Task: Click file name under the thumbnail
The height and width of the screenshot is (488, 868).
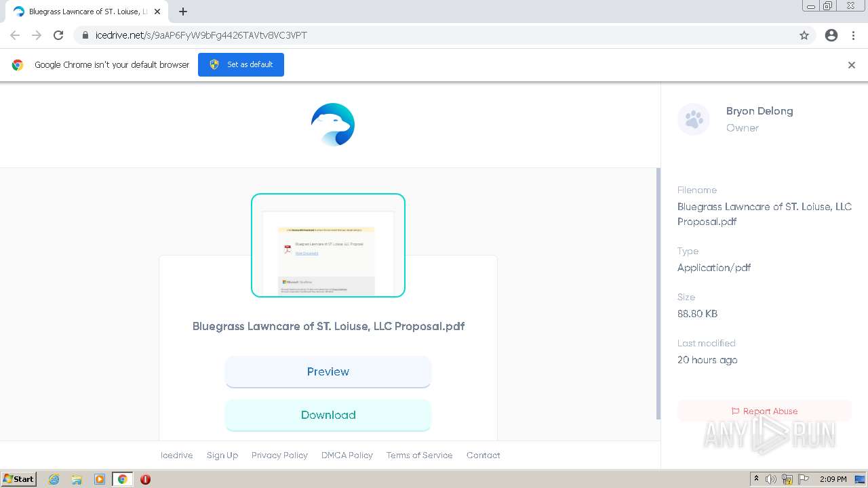Action: [x=328, y=326]
